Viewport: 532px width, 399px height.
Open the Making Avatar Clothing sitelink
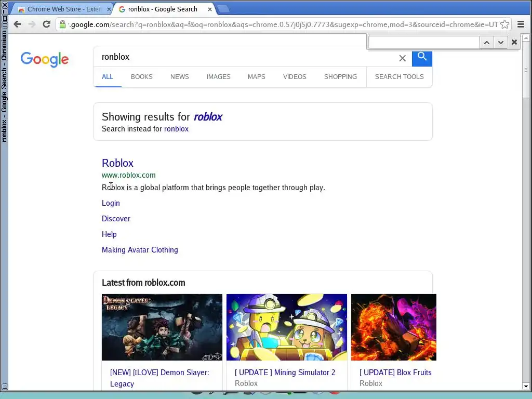[x=140, y=250]
